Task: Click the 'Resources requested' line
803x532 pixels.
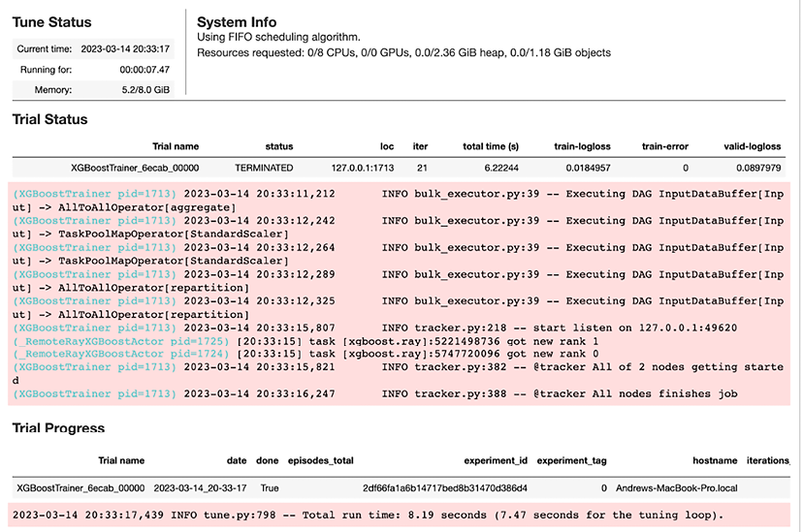Action: coord(403,52)
